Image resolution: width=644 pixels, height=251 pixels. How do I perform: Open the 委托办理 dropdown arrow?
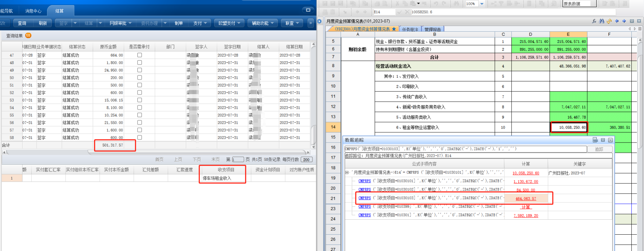coord(165,23)
